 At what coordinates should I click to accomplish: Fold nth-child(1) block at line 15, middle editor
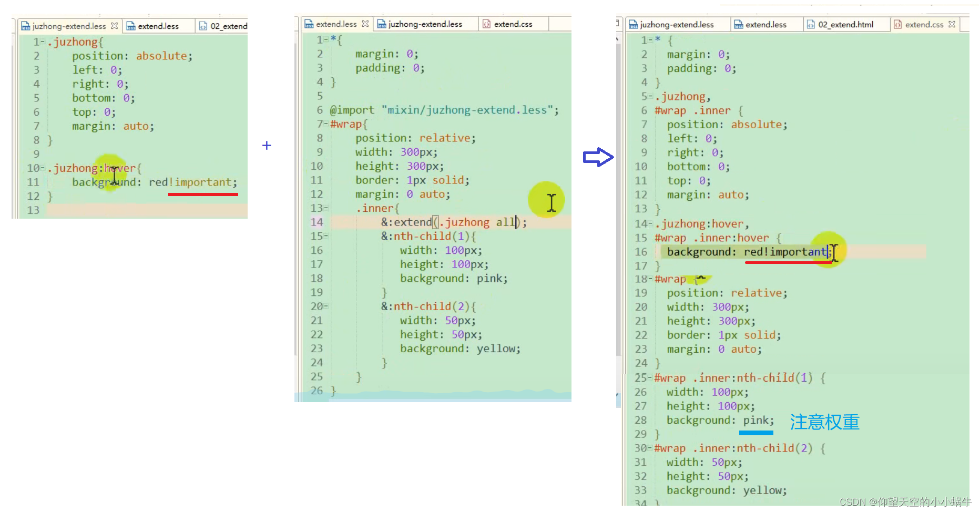click(x=326, y=236)
